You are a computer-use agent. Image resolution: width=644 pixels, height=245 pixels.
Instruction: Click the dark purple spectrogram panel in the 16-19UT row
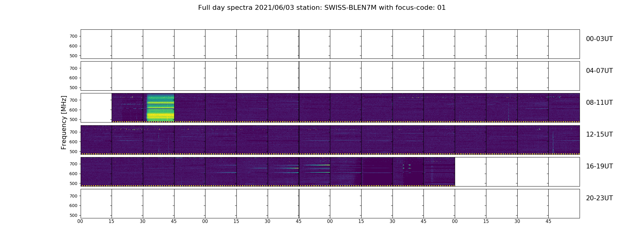pyautogui.click(x=377, y=171)
